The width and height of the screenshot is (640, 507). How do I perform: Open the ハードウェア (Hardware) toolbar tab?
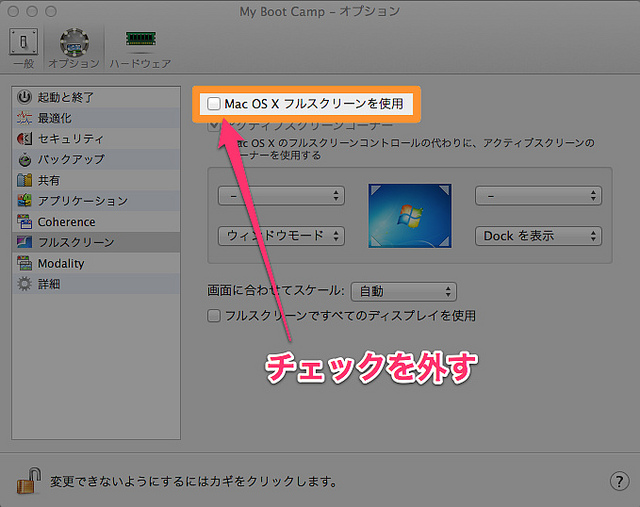click(140, 48)
